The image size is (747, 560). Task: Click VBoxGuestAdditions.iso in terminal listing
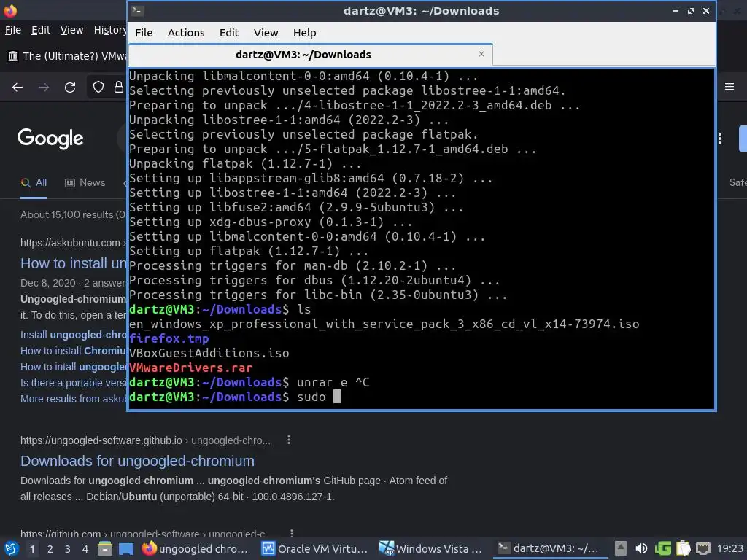coord(209,353)
